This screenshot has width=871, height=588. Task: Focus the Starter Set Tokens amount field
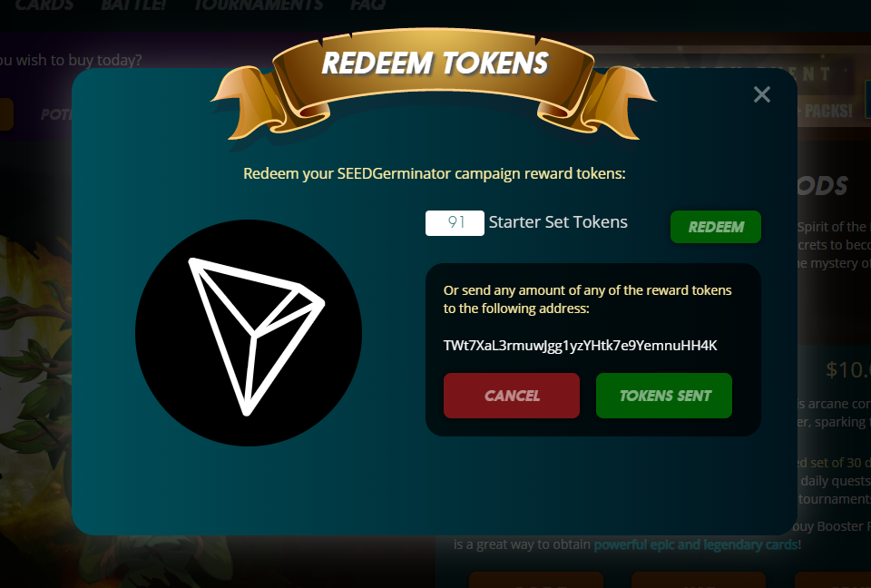(x=455, y=223)
